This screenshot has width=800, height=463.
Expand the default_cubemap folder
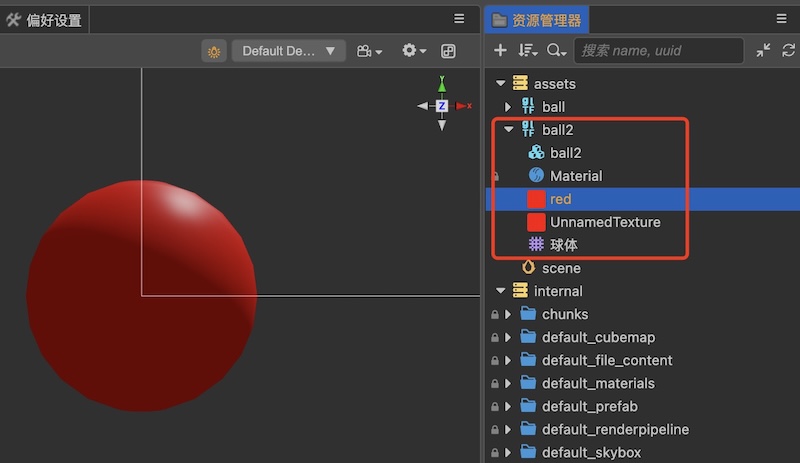coord(508,337)
